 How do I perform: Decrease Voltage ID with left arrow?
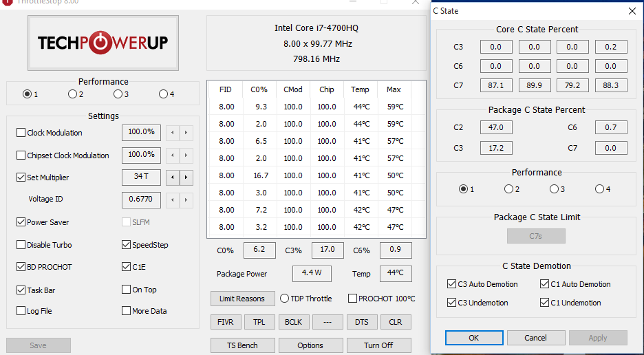coord(173,200)
